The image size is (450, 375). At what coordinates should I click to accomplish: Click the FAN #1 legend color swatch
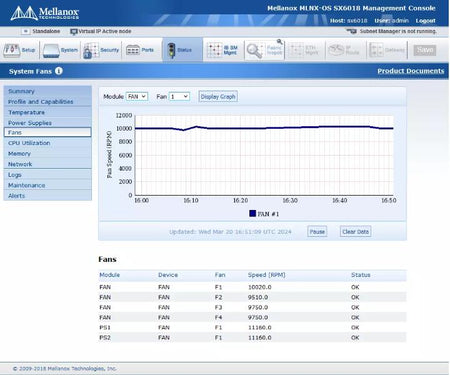252,213
